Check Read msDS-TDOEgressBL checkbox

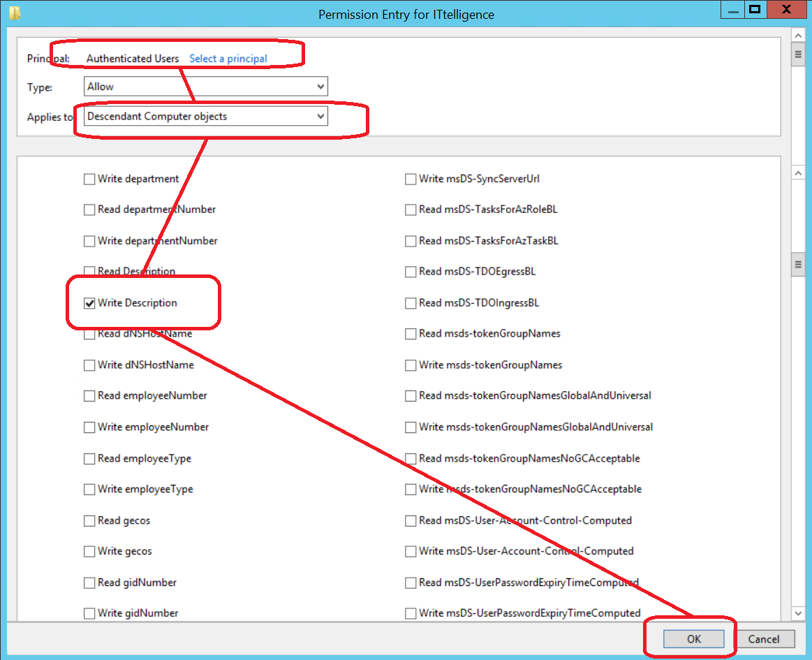pos(411,272)
